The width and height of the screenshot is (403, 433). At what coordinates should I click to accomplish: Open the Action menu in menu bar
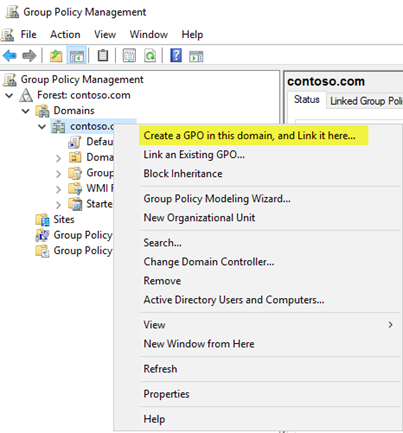coord(65,34)
